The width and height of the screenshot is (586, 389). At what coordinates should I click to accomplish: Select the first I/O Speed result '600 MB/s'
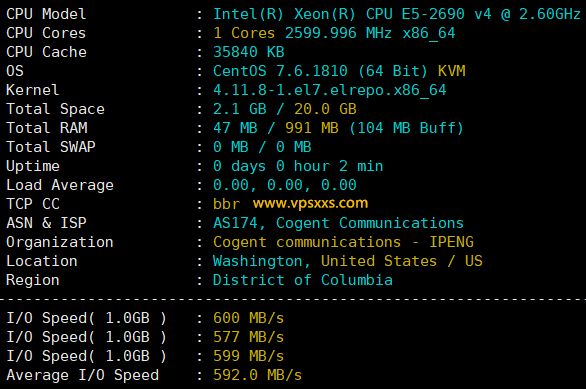(249, 318)
